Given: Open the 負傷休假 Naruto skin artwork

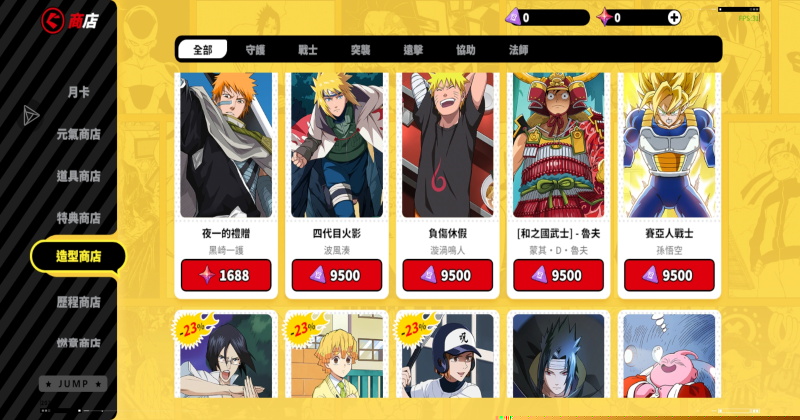Looking at the screenshot, I should point(447,145).
